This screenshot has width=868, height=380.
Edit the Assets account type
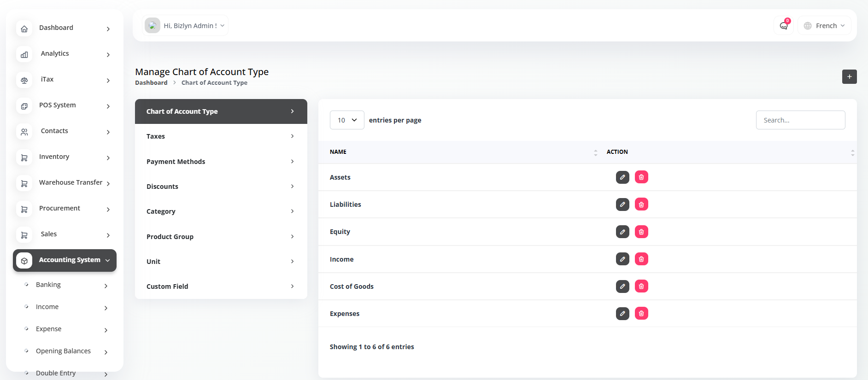(x=622, y=177)
